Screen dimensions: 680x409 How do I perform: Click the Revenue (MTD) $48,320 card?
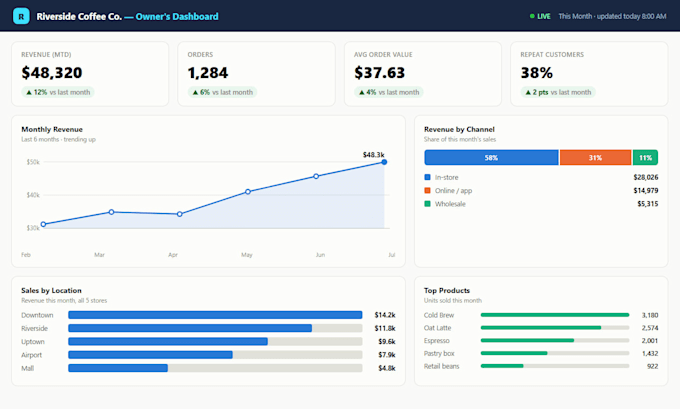90,74
